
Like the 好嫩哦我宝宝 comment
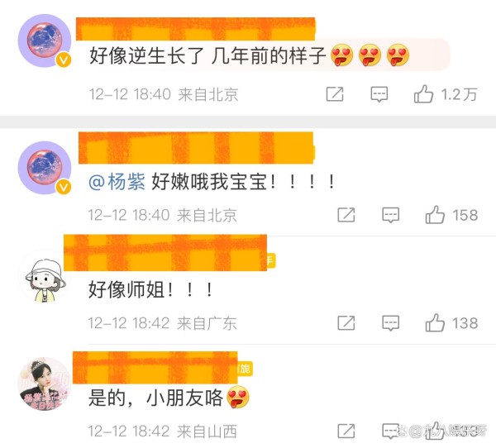(435, 215)
